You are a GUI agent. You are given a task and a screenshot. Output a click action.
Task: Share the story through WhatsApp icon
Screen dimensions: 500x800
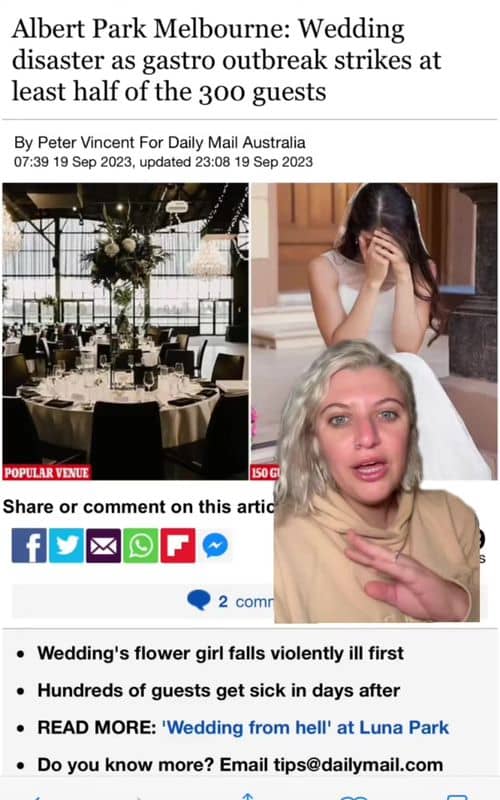[x=141, y=545]
